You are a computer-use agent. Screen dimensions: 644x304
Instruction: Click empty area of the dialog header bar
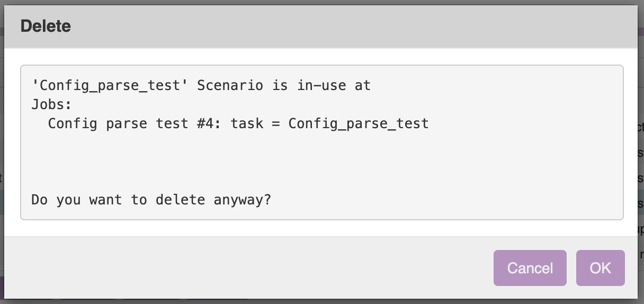pos(344,26)
